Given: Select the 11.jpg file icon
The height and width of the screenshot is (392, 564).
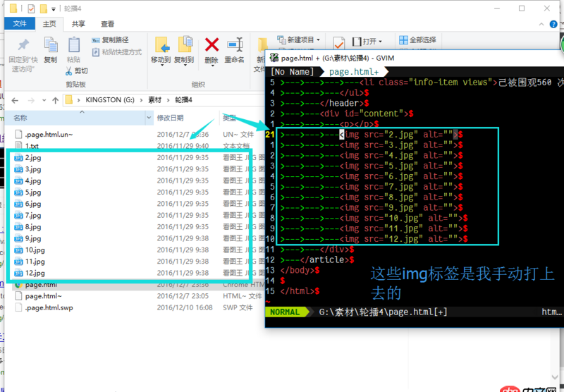Looking at the screenshot, I should [18, 262].
